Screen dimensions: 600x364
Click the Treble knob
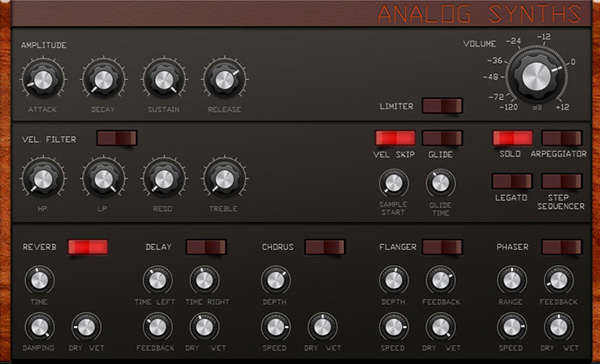tap(225, 179)
